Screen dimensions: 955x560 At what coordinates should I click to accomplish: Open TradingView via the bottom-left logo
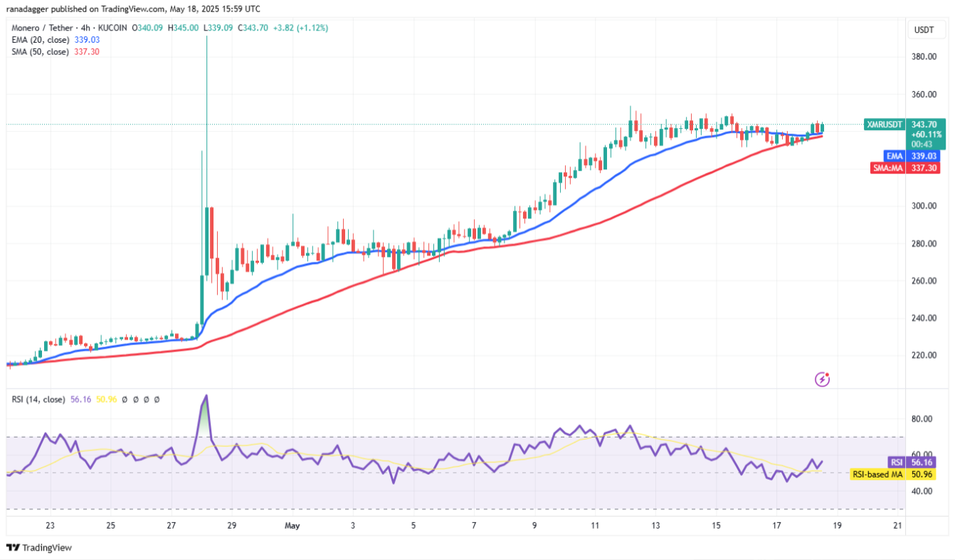click(x=38, y=549)
